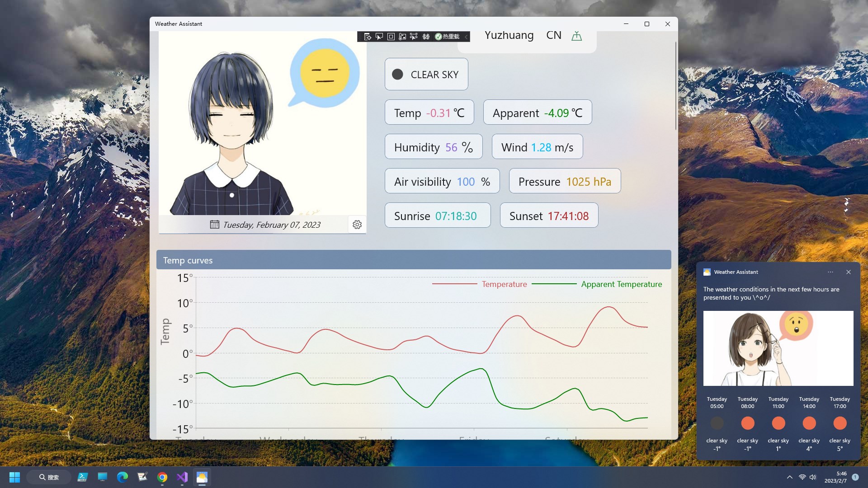
Task: Click the location pin icon next to CN
Action: [576, 36]
